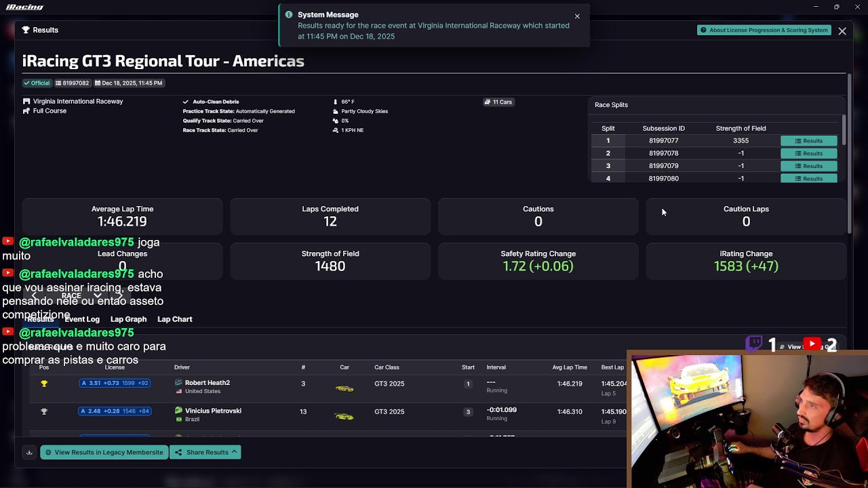The image size is (868, 488).
Task: Click subsession ID 81997080 in Race Splits
Action: click(663, 179)
